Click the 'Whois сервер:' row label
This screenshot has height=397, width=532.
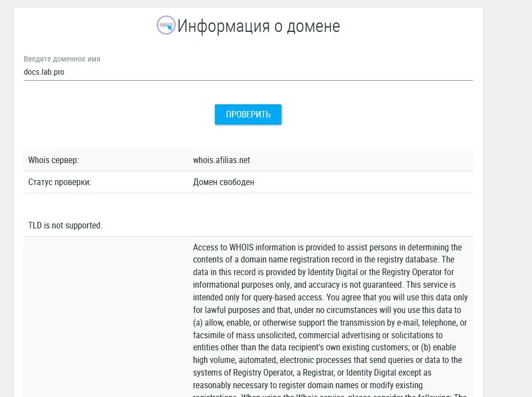54,160
